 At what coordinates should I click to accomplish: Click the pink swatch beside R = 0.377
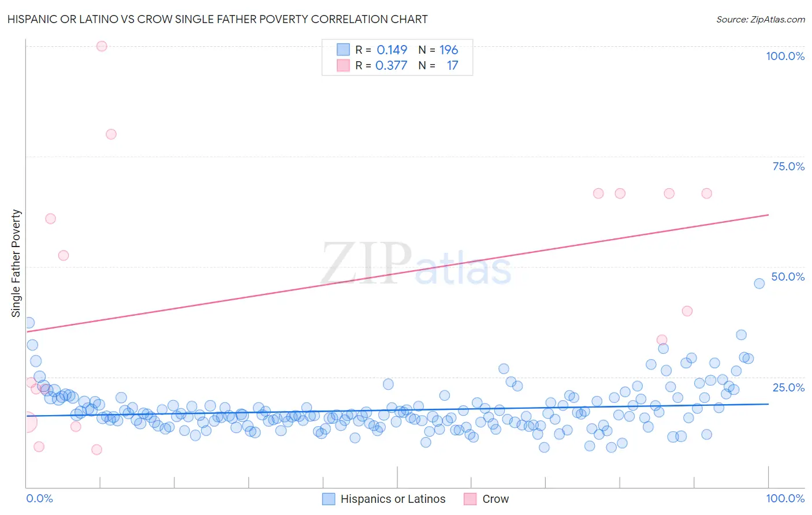343,65
